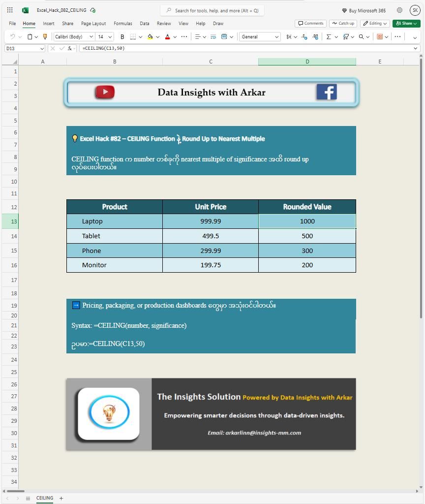
Task: Click the Sort & Filter icon
Action: pyautogui.click(x=346, y=36)
